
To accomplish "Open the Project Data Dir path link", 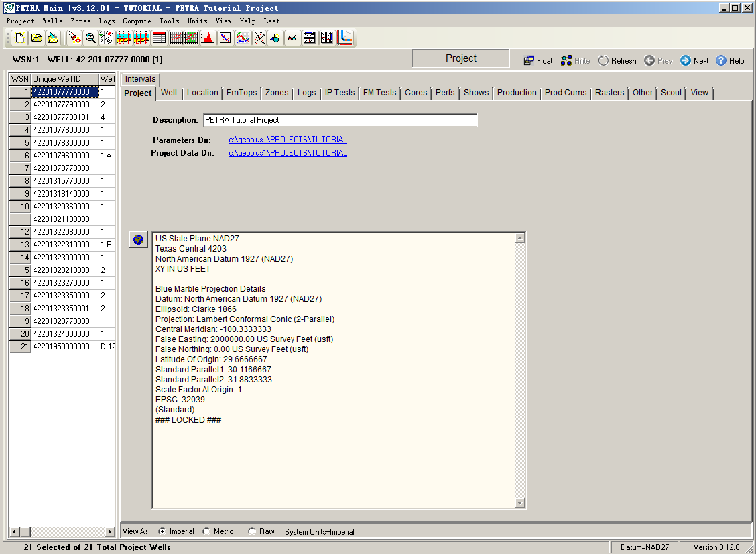I will (x=288, y=153).
